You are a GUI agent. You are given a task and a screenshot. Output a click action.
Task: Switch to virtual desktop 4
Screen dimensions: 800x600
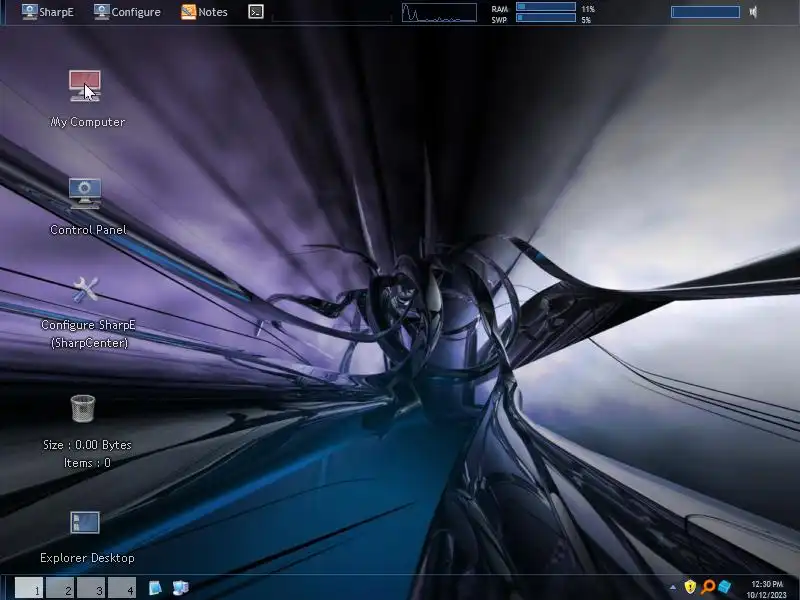click(x=122, y=588)
